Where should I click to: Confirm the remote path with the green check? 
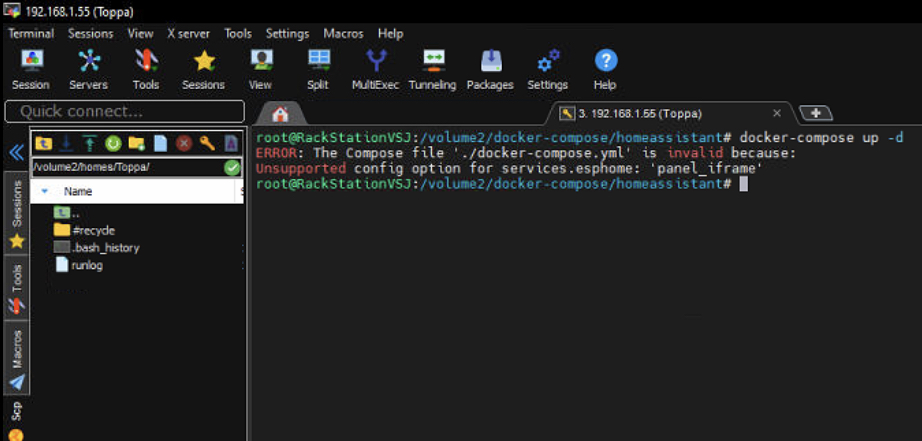click(x=232, y=167)
